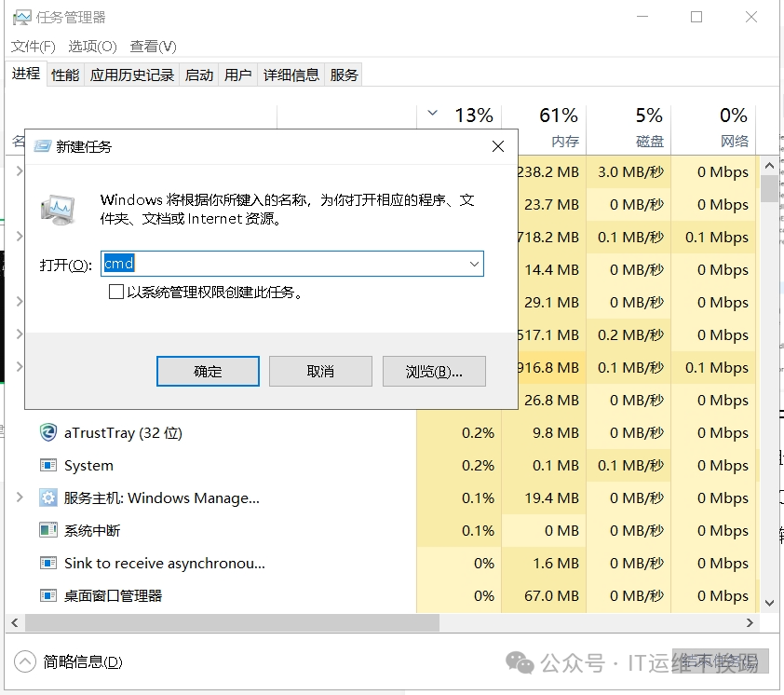Click the 718.2 MB memory cell

click(x=552, y=237)
